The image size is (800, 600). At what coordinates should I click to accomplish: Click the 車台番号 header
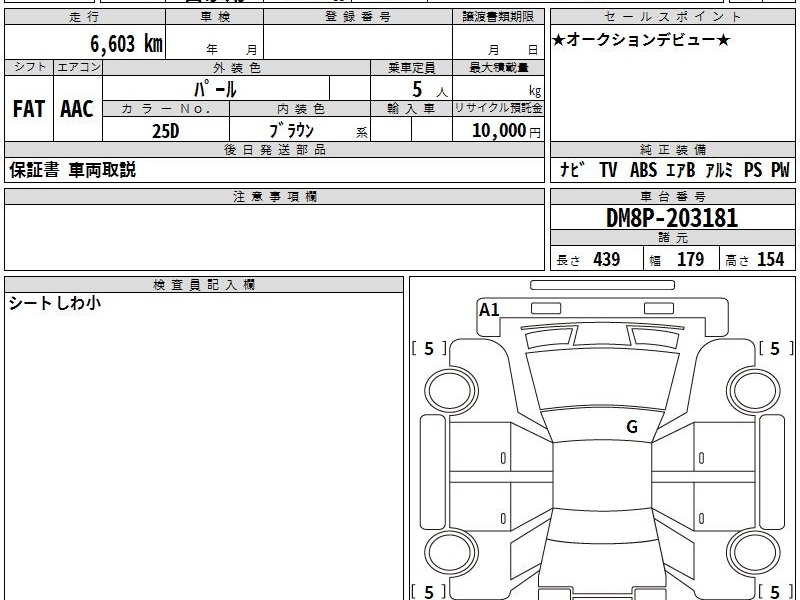tap(672, 196)
